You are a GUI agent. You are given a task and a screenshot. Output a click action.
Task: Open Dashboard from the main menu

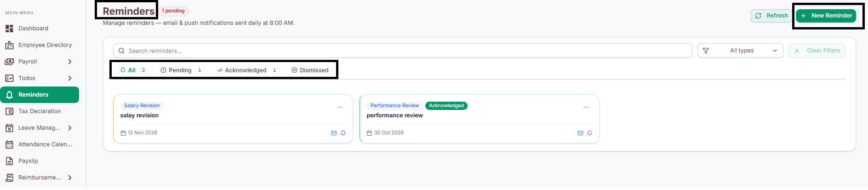click(40, 29)
